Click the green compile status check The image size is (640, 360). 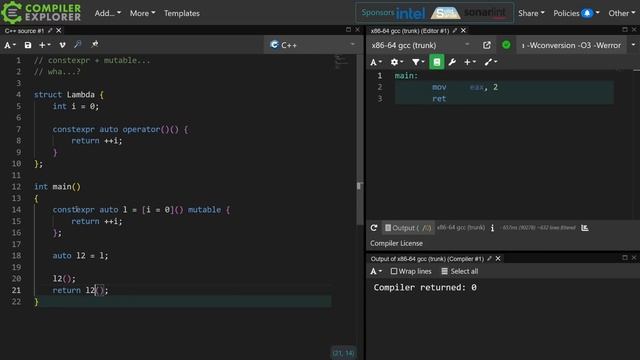point(506,45)
